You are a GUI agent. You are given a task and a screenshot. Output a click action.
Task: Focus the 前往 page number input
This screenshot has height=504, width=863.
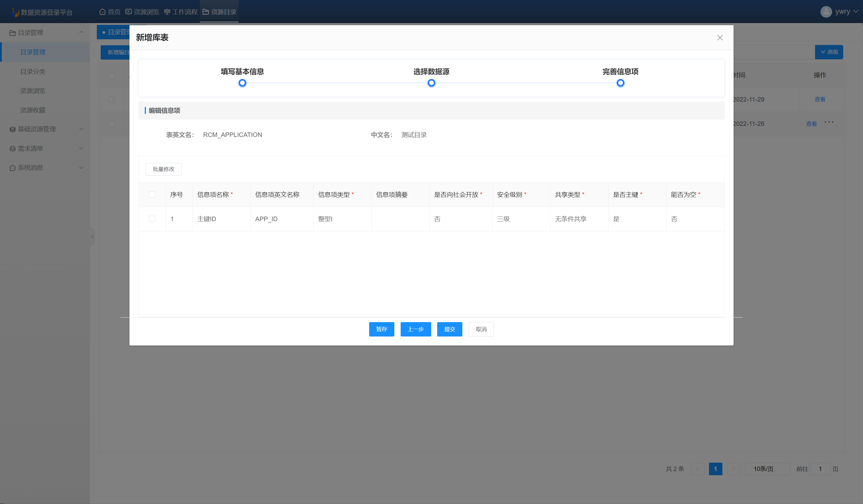[x=820, y=469]
